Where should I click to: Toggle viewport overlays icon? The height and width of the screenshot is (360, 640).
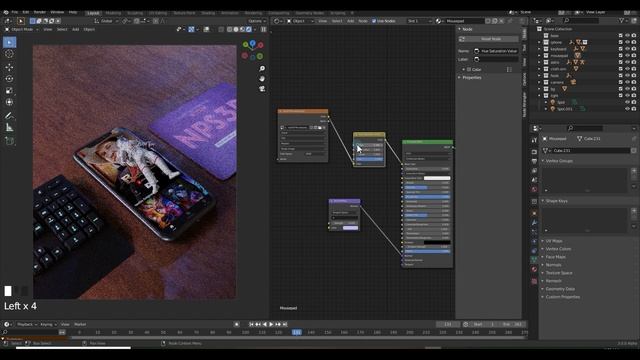point(207,29)
